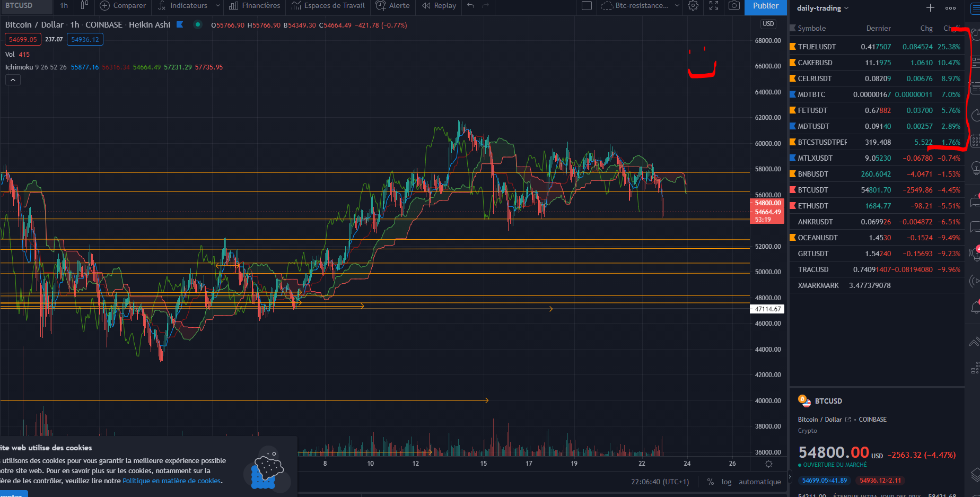This screenshot has width=980, height=497.
Task: Create an alert with Alerte
Action: pos(393,6)
